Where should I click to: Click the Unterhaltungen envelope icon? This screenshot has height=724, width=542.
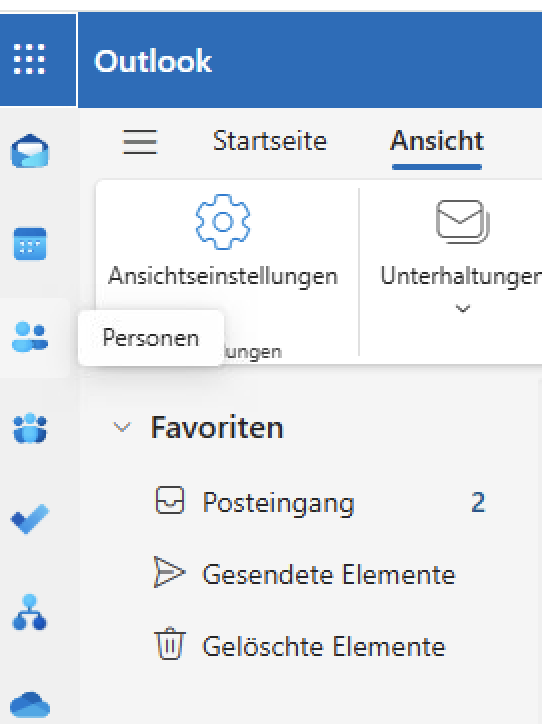463,222
